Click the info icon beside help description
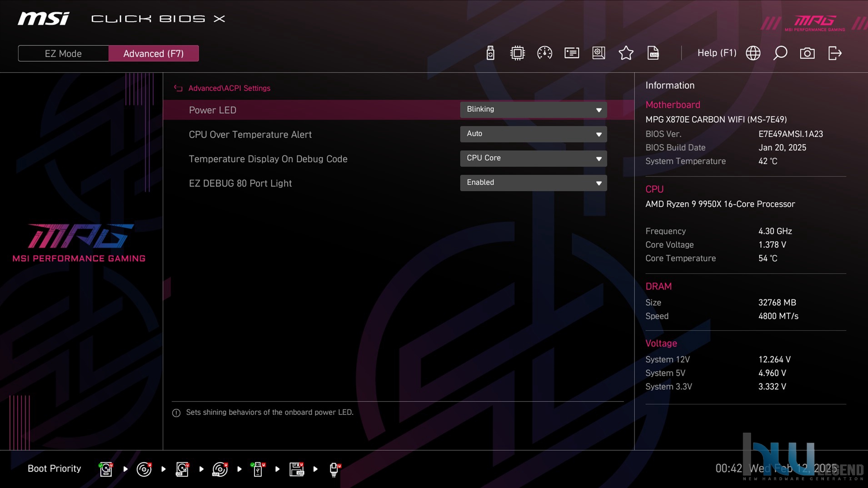The height and width of the screenshot is (488, 868). [x=176, y=413]
